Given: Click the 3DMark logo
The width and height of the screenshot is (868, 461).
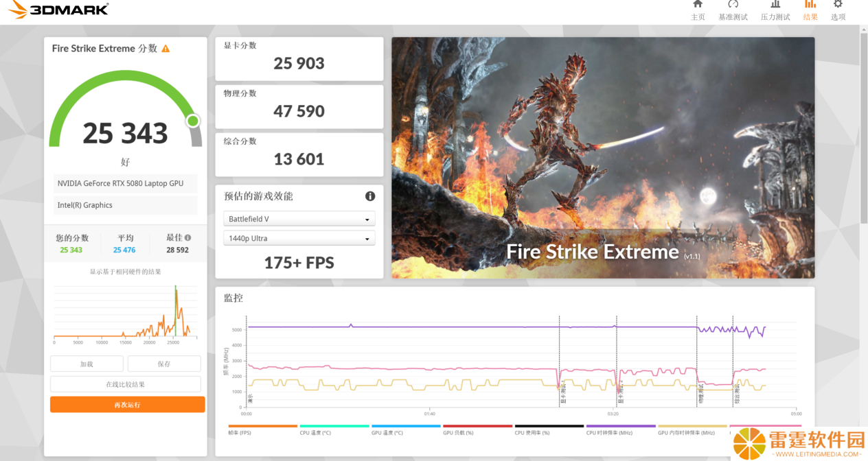Looking at the screenshot, I should [59, 10].
